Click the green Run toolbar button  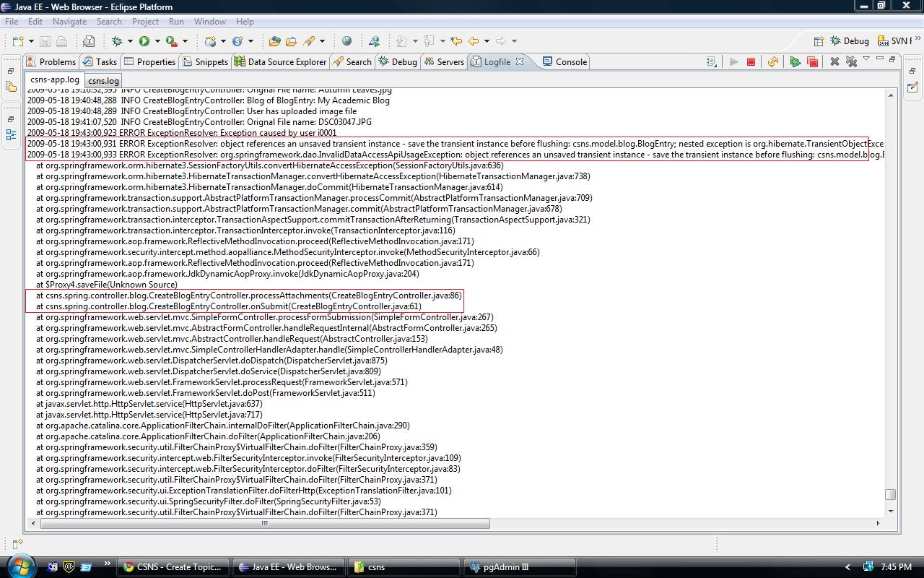144,41
